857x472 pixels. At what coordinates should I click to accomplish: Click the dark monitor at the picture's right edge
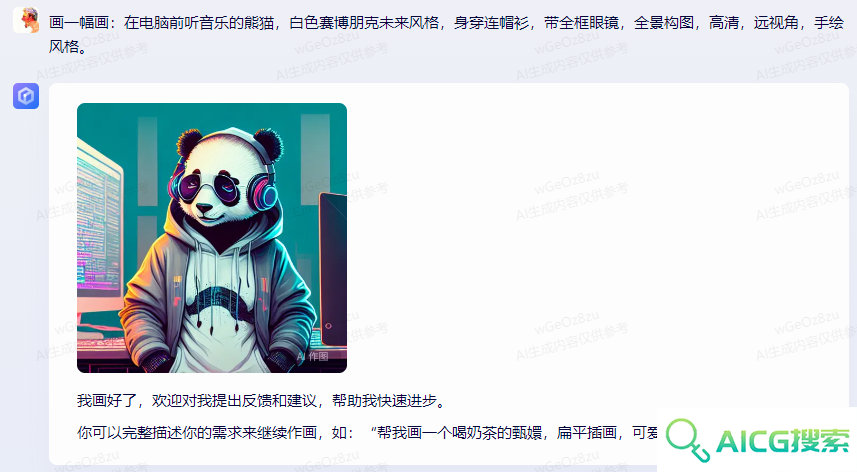coord(332,269)
